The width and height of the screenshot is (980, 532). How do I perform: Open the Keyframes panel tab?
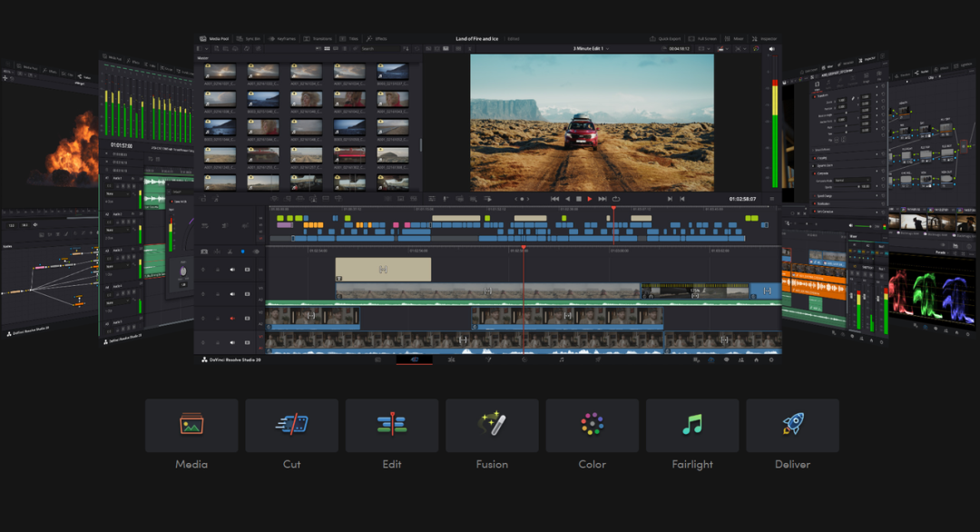[x=282, y=39]
